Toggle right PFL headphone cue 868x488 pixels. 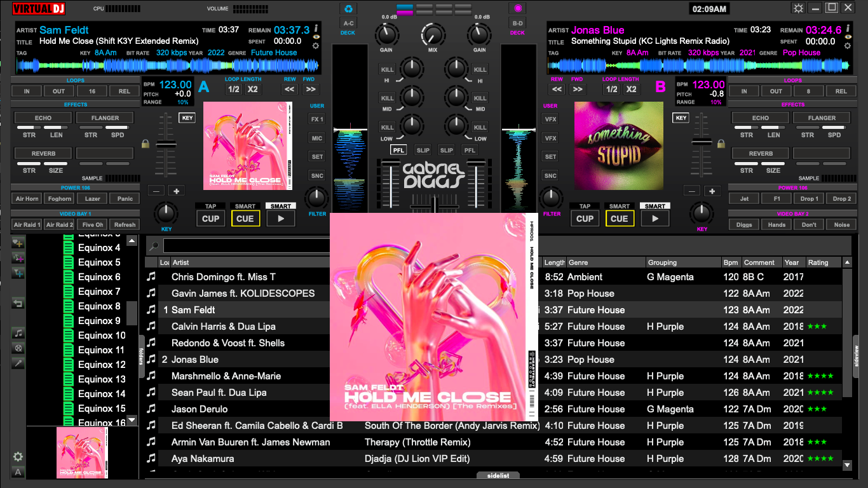pos(470,150)
